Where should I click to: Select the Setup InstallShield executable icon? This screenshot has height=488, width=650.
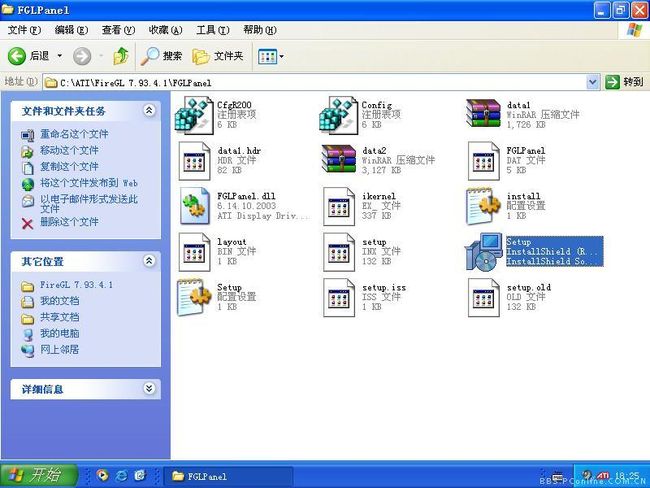483,252
